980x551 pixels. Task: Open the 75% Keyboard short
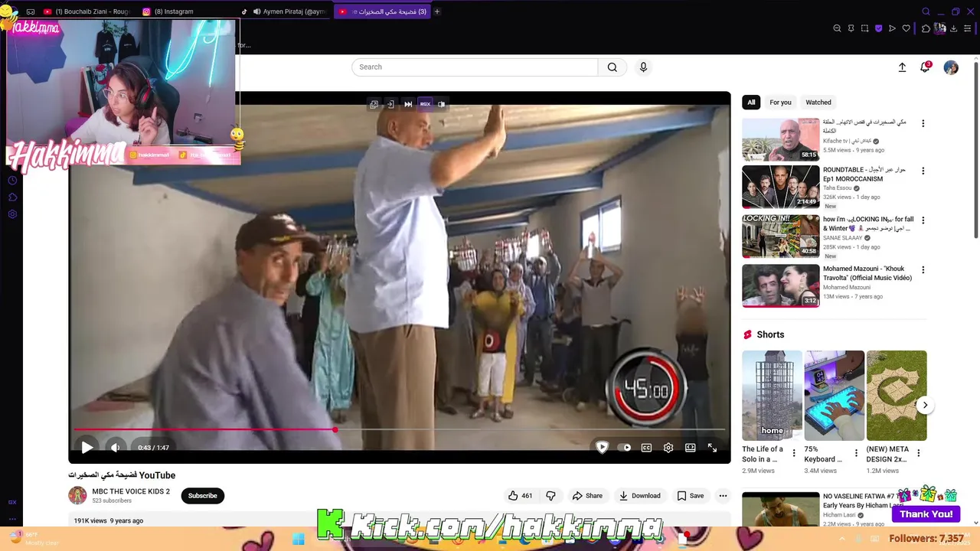coord(835,396)
